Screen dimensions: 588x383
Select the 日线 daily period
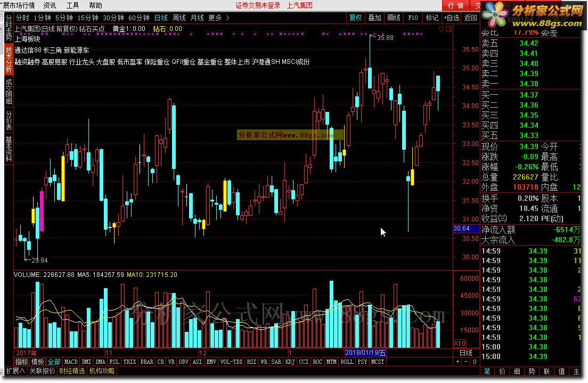[x=161, y=18]
